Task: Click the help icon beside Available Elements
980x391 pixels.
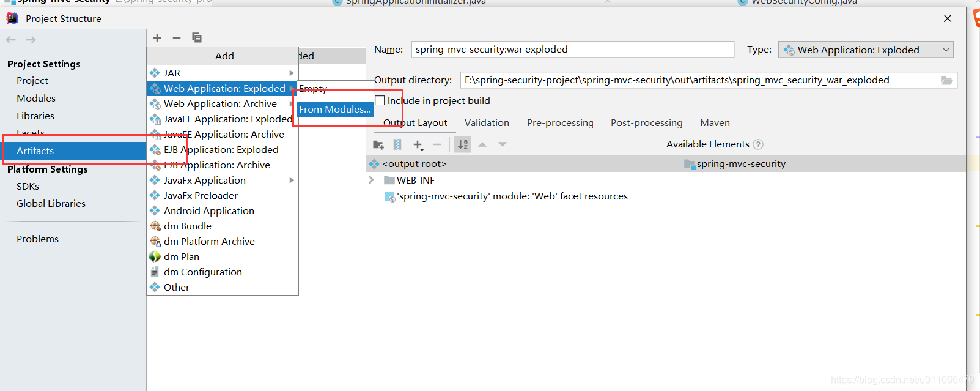Action: click(758, 144)
